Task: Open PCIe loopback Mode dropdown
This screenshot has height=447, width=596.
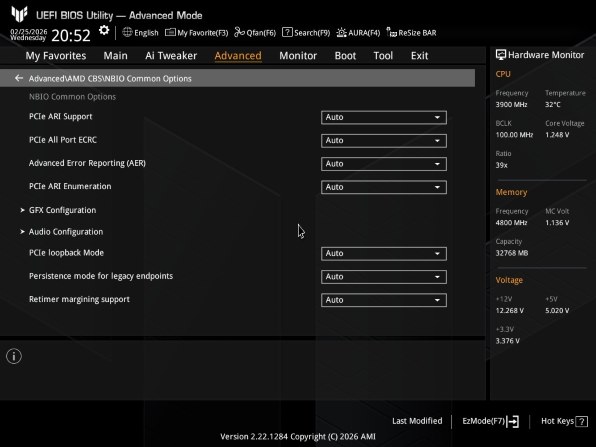Action: pos(384,254)
